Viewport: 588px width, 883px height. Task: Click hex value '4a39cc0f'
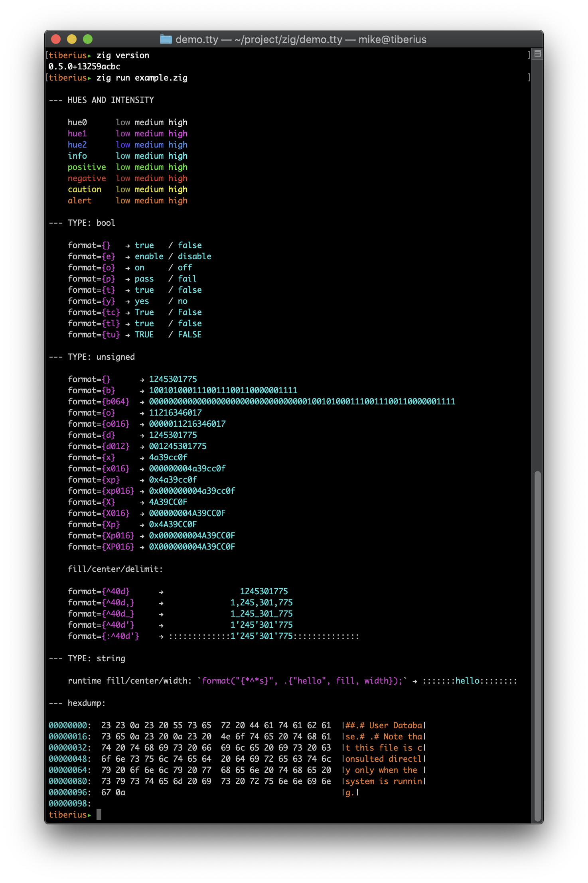coord(168,457)
